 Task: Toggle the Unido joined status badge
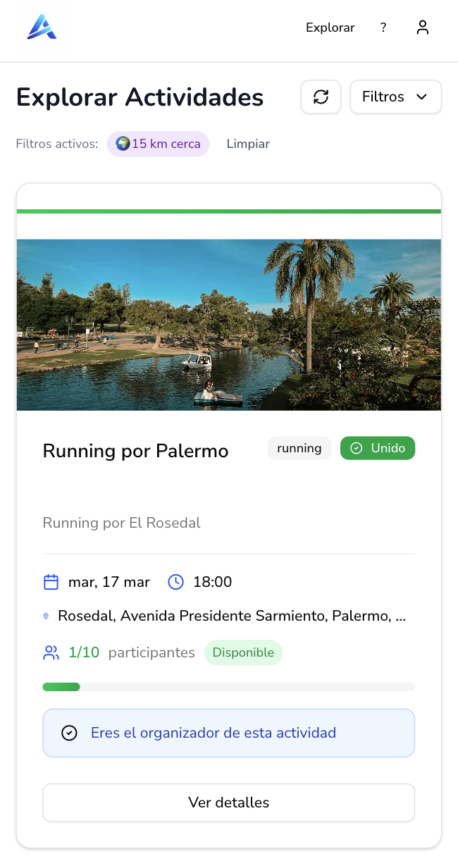[x=378, y=448]
